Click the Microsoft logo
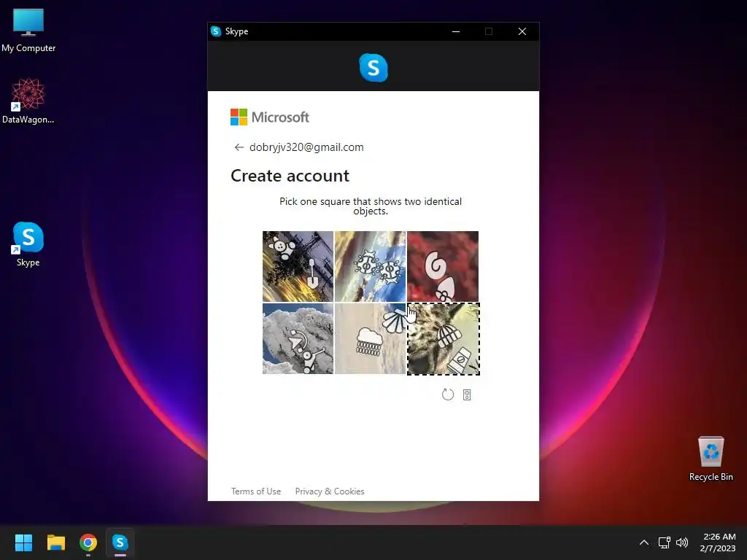 pos(270,117)
